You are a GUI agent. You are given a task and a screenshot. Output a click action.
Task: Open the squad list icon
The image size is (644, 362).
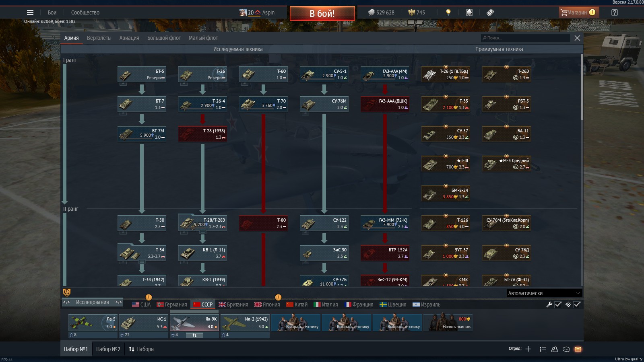point(543,349)
